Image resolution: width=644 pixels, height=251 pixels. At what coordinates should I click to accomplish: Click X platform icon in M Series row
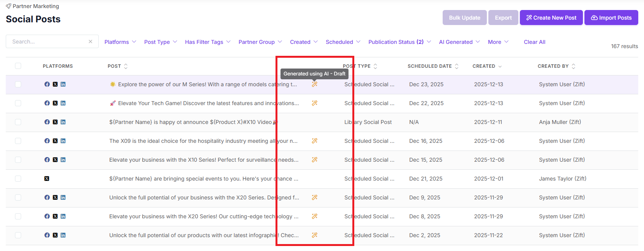pos(55,84)
